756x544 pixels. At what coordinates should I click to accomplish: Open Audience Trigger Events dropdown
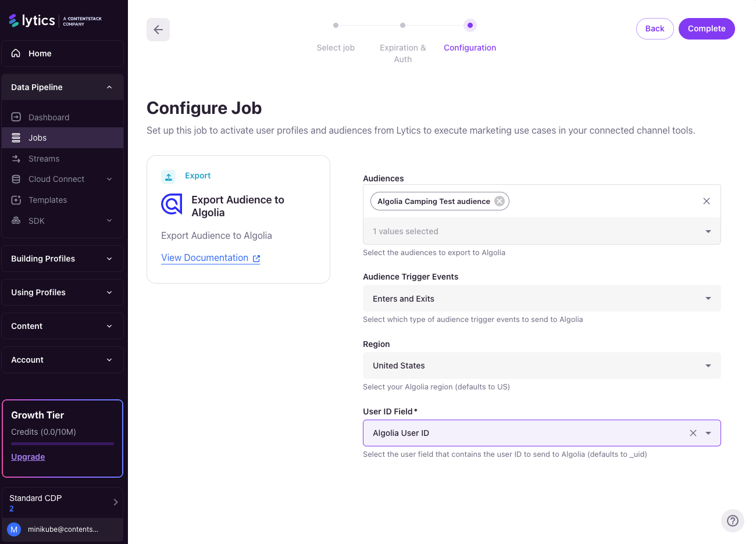coord(542,299)
